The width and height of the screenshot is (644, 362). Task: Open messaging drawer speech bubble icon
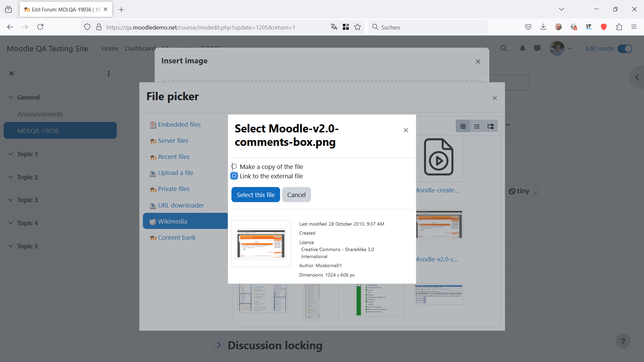point(537,48)
